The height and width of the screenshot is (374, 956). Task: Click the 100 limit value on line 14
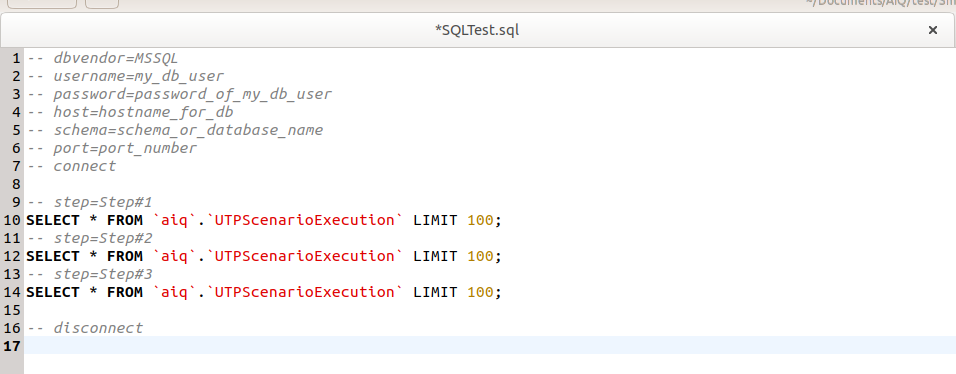click(480, 292)
